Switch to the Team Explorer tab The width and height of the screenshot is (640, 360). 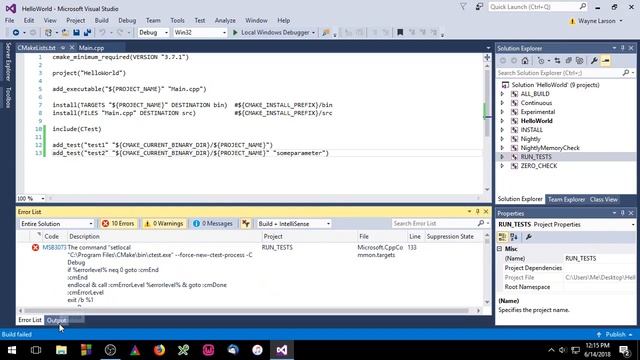point(566,199)
